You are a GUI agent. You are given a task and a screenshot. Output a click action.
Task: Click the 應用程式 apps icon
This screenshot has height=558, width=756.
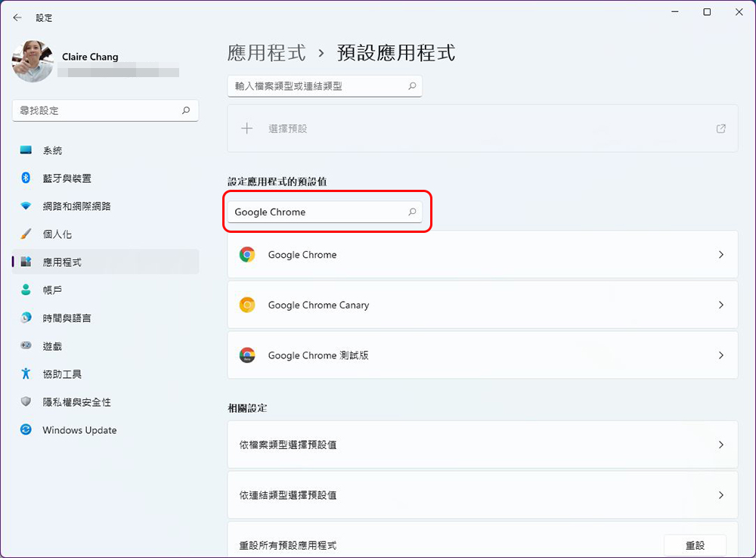(x=26, y=262)
